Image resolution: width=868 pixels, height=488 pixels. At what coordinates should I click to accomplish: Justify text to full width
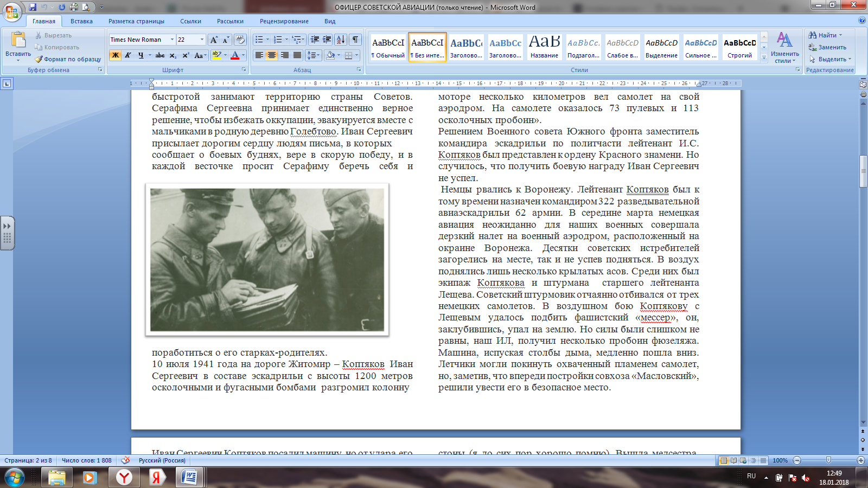[297, 55]
